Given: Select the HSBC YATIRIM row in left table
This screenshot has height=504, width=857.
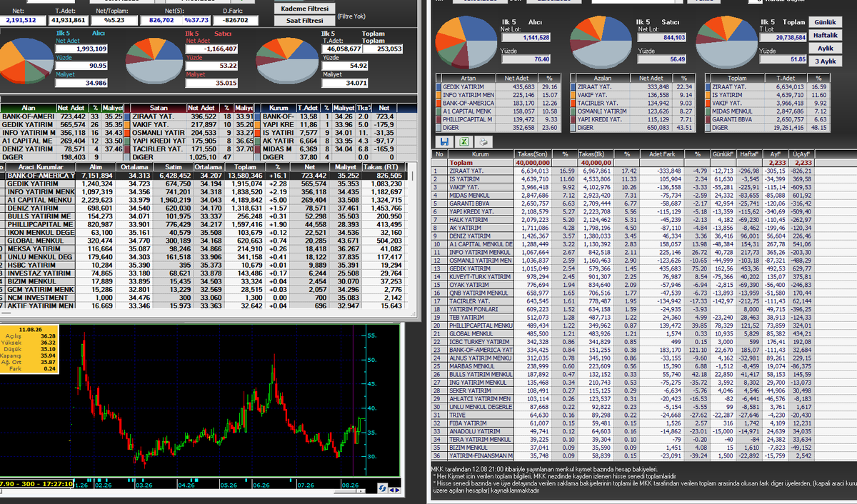Looking at the screenshot, I should point(204,264).
